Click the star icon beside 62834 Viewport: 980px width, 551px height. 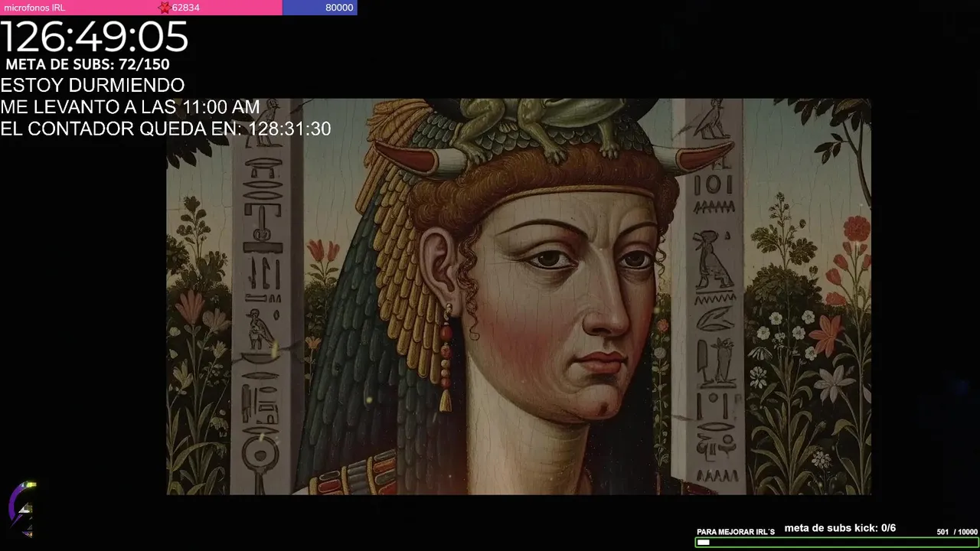pyautogui.click(x=164, y=8)
